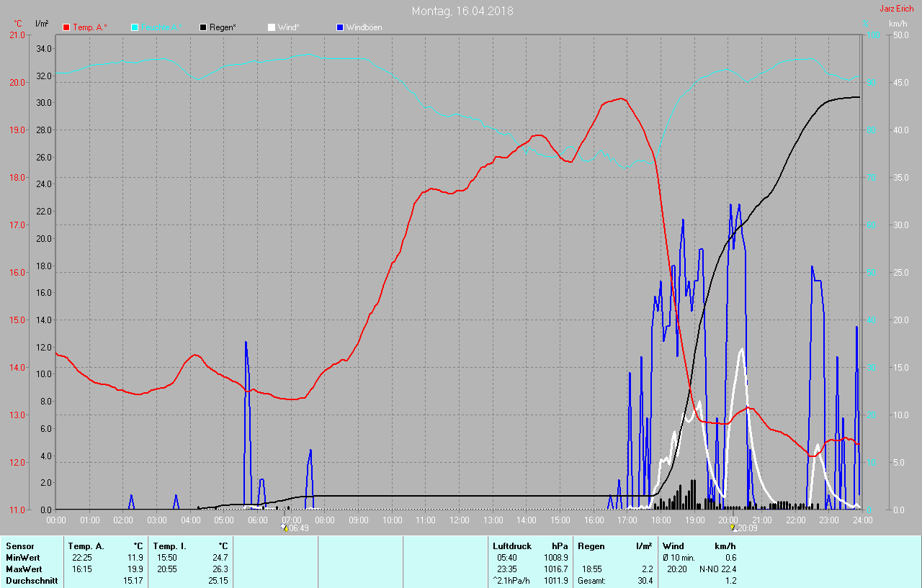Click the date title 'Montag, 16.04.2018'
Viewport: 922px width, 588px height.
(462, 11)
